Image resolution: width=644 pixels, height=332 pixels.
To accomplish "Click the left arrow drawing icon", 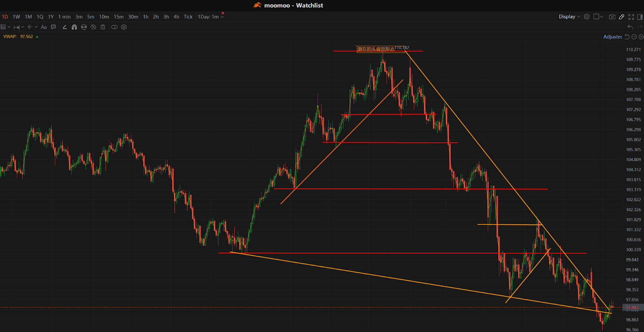I will pyautogui.click(x=30, y=27).
